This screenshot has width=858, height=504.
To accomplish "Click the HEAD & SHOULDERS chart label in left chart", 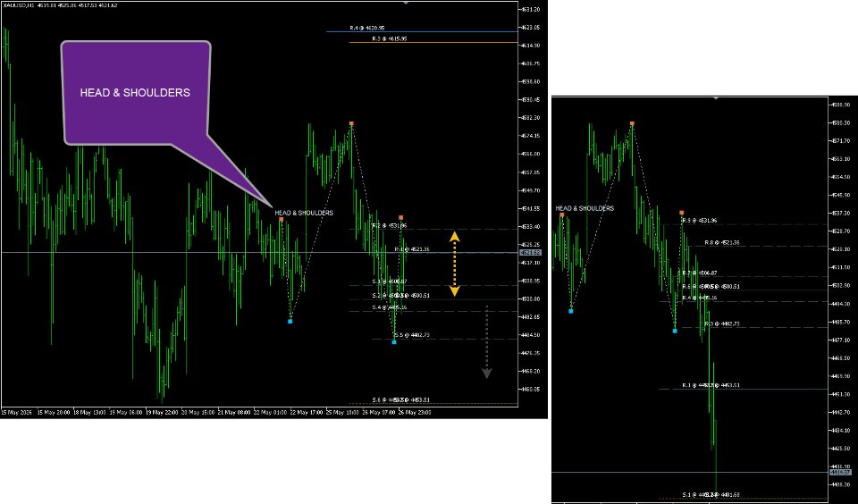I will click(x=304, y=213).
